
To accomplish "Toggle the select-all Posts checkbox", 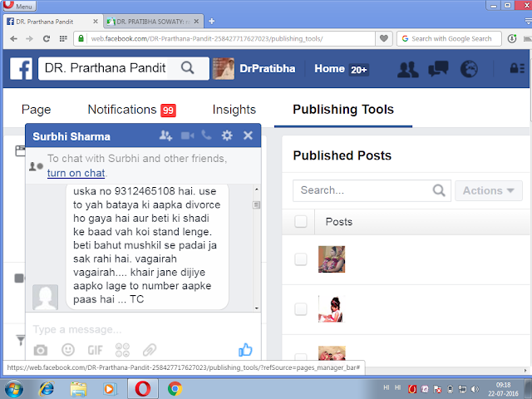I will point(301,222).
